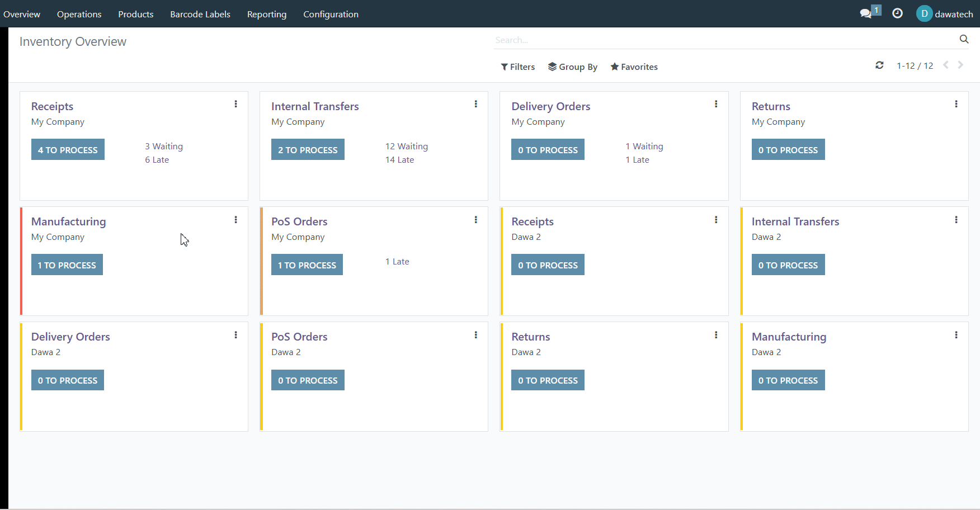The image size is (980, 510).
Task: Expand the Favorites dropdown
Action: (634, 67)
